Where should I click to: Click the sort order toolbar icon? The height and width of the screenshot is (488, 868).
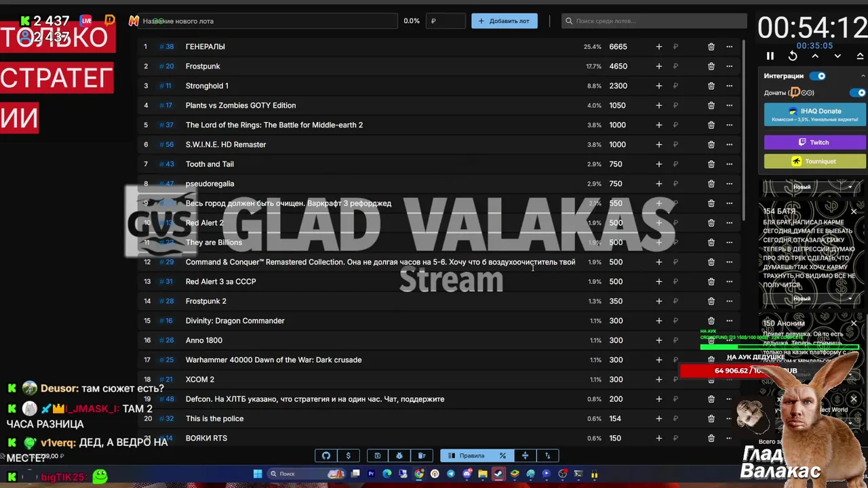[x=547, y=456]
